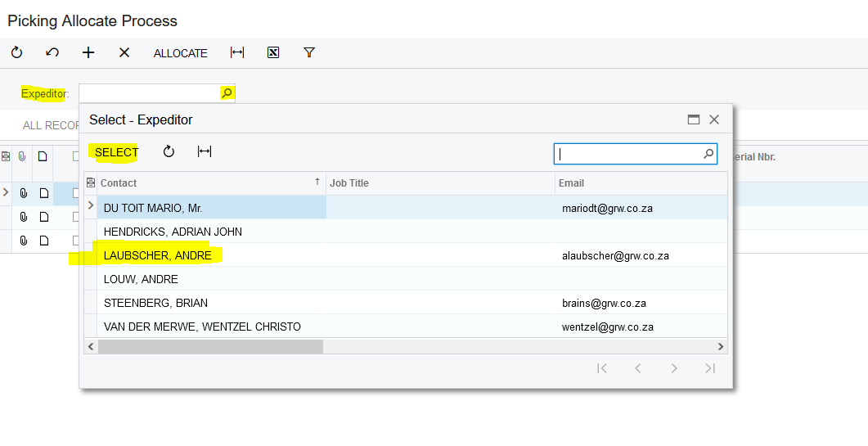Add a new row with the plus icon
This screenshot has width=868, height=446.
(x=88, y=52)
